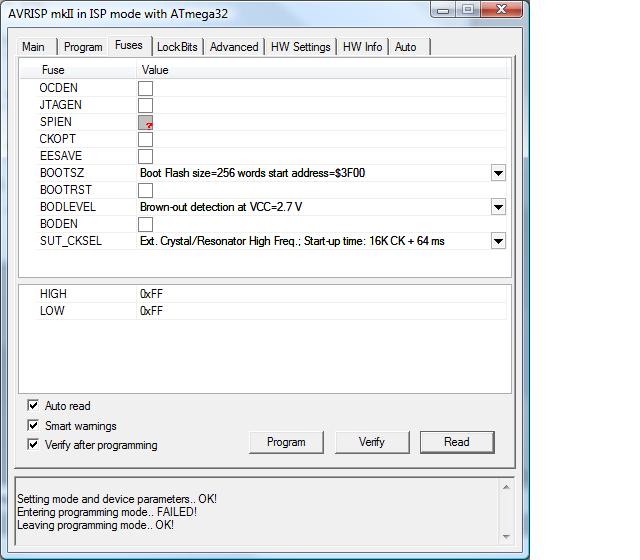Select the BOOTSZ fuse label
The height and width of the screenshot is (560, 640).
click(x=62, y=173)
